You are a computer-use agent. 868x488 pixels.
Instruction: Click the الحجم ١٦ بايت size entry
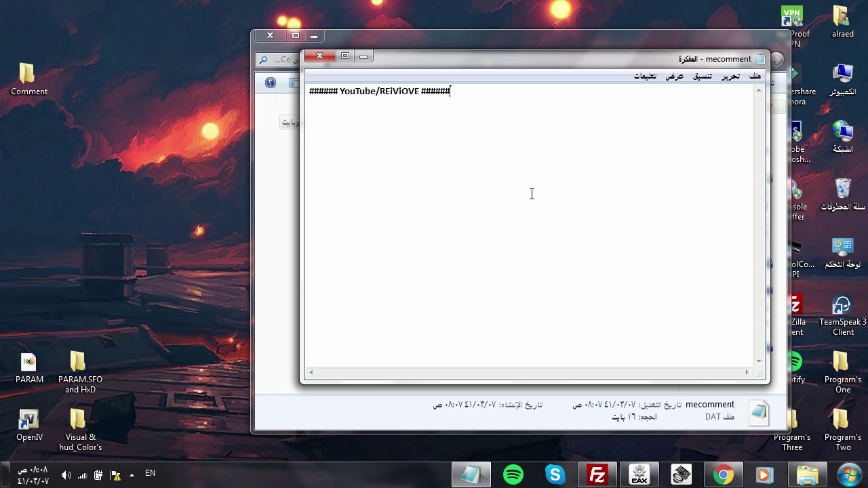point(635,417)
